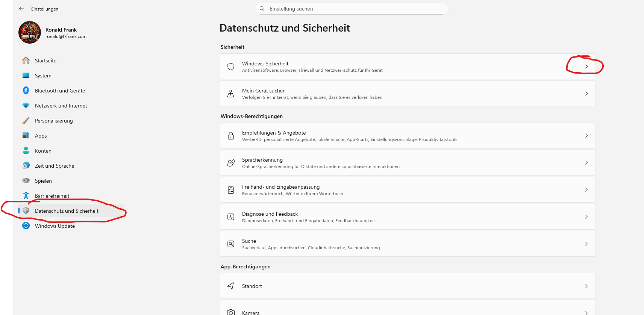Select the Bluetooth icon in the sidebar

(x=26, y=90)
